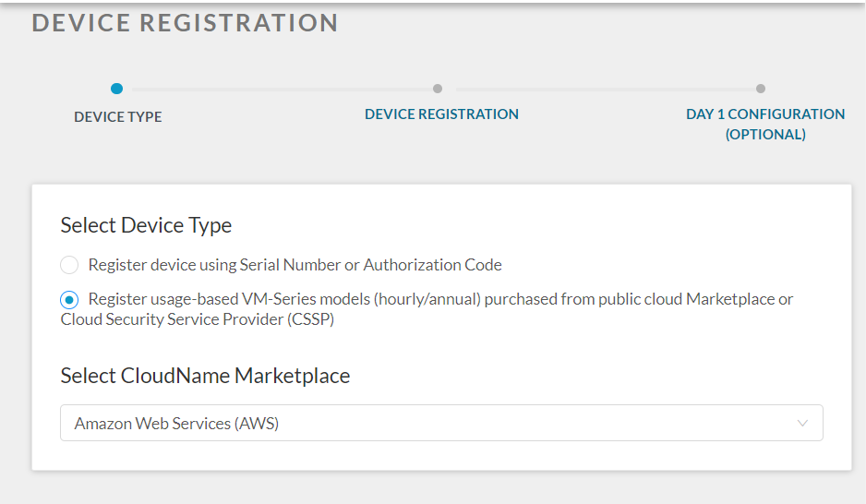Click the gray Device Registration step dot
Screen dimensions: 866x504
pos(438,89)
